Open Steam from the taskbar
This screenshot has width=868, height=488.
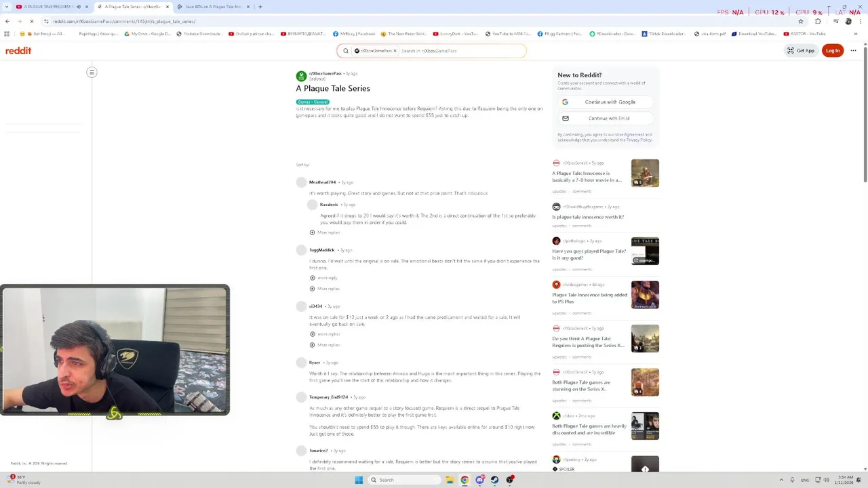pos(494,480)
